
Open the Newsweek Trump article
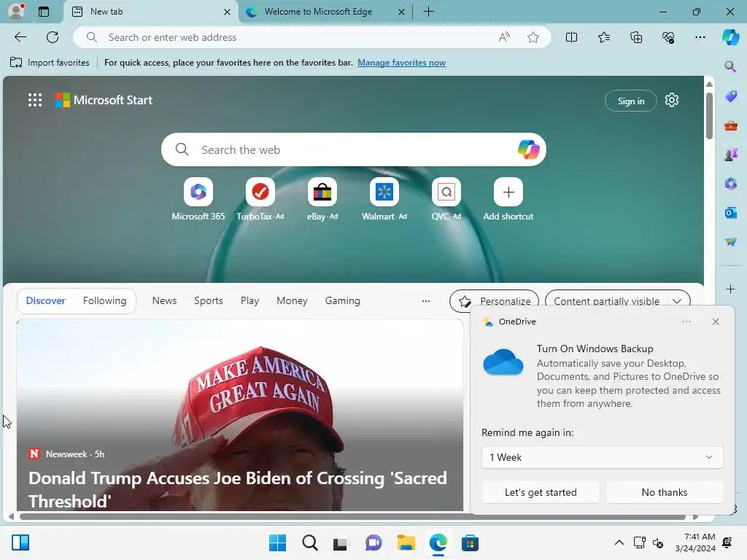tap(239, 415)
